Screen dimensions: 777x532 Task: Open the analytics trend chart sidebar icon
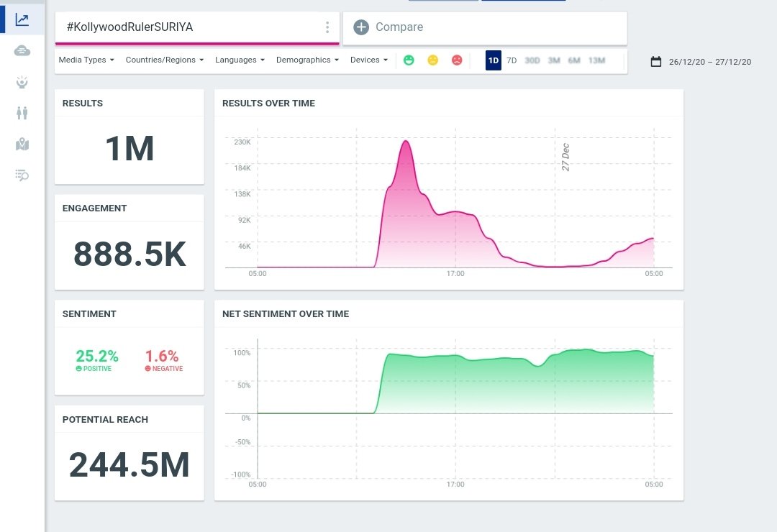[22, 20]
